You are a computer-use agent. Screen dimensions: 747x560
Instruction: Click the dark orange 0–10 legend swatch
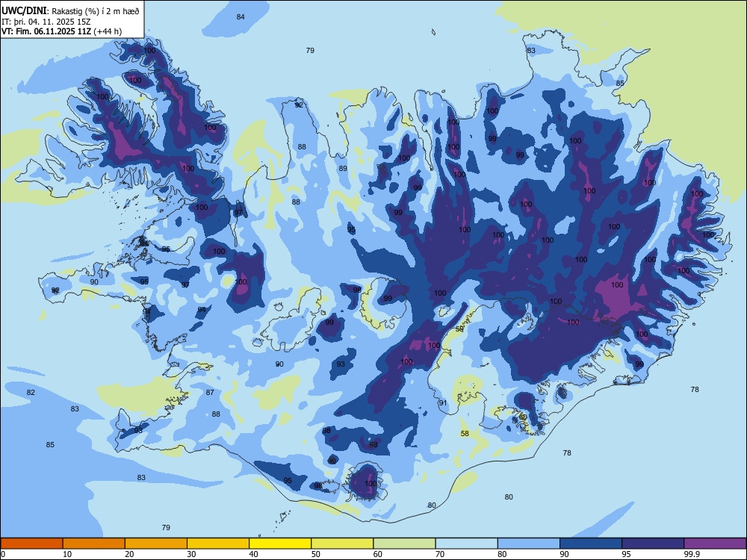tap(31, 544)
